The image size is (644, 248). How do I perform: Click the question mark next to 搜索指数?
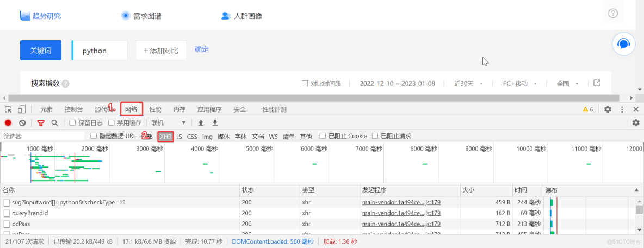[65, 84]
